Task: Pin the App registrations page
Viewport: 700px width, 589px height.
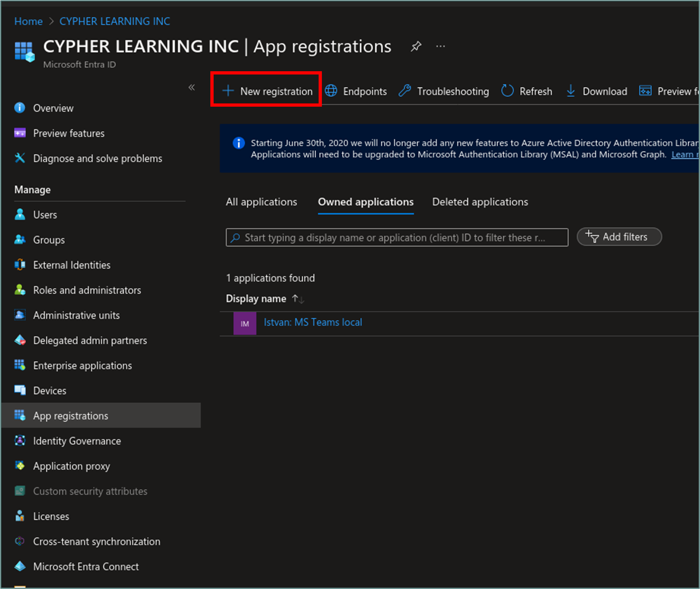Action: tap(416, 47)
